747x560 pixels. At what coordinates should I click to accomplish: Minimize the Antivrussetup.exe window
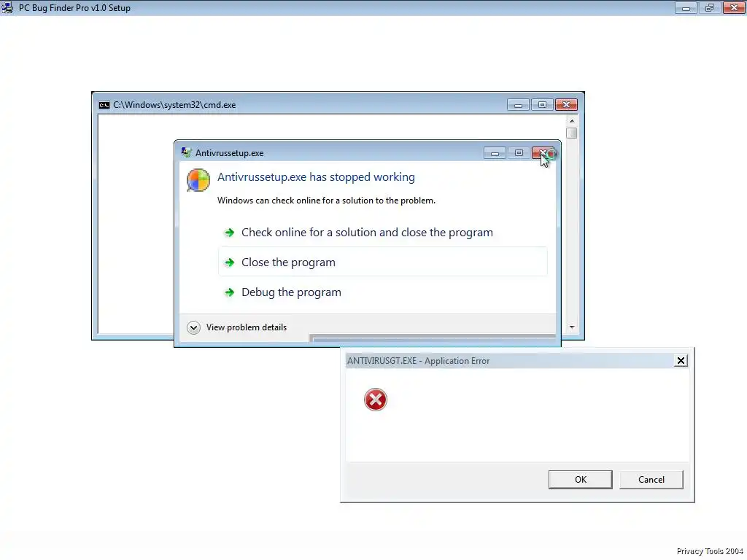tap(495, 153)
